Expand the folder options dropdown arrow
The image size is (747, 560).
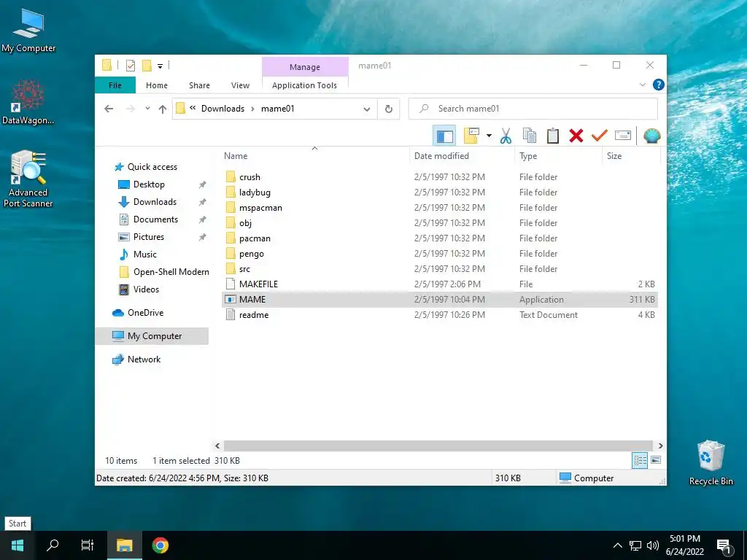tap(489, 136)
